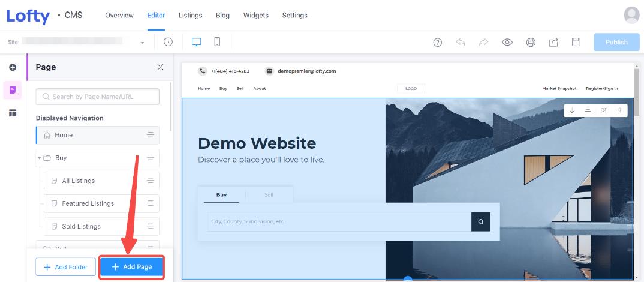Switch to mobile preview mode
The width and height of the screenshot is (644, 282).
coord(217,42)
